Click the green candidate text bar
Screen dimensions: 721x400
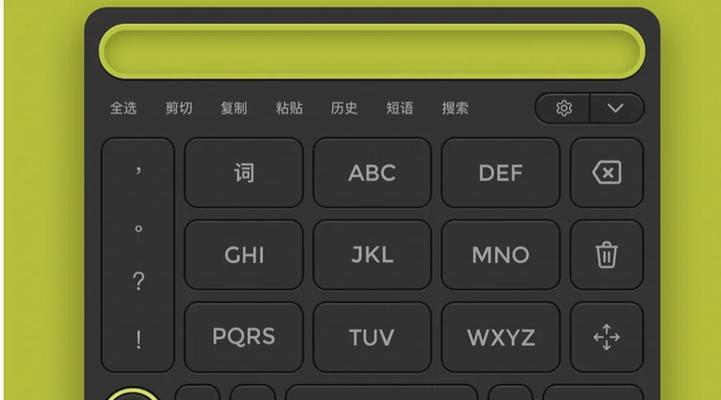tap(372, 51)
